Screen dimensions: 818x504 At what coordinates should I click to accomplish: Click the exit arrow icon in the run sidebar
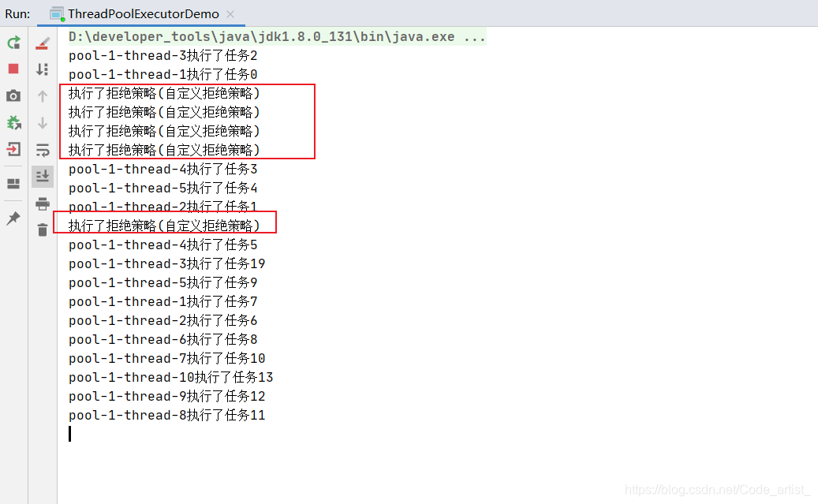click(x=13, y=150)
